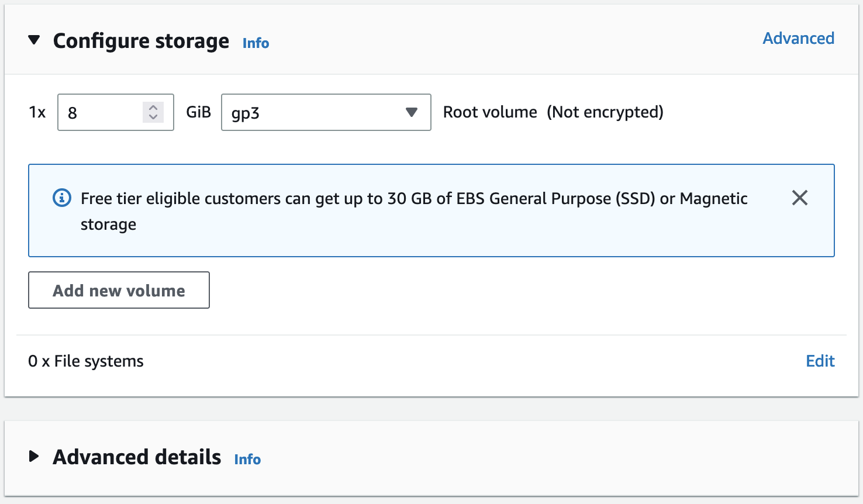Click the Root volume label
Image resolution: width=863 pixels, height=504 pixels.
click(489, 112)
